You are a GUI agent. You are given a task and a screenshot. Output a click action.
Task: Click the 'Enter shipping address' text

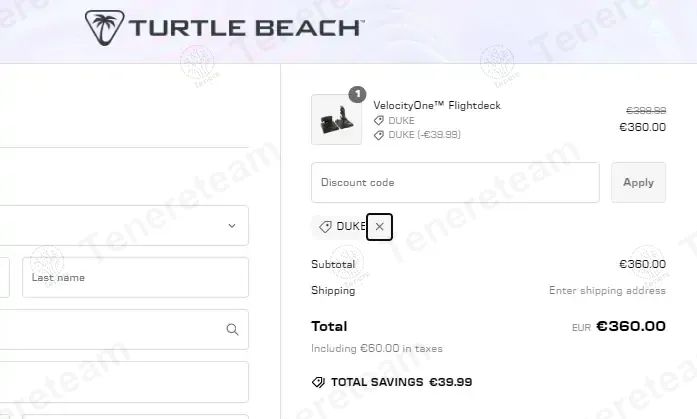point(607,291)
